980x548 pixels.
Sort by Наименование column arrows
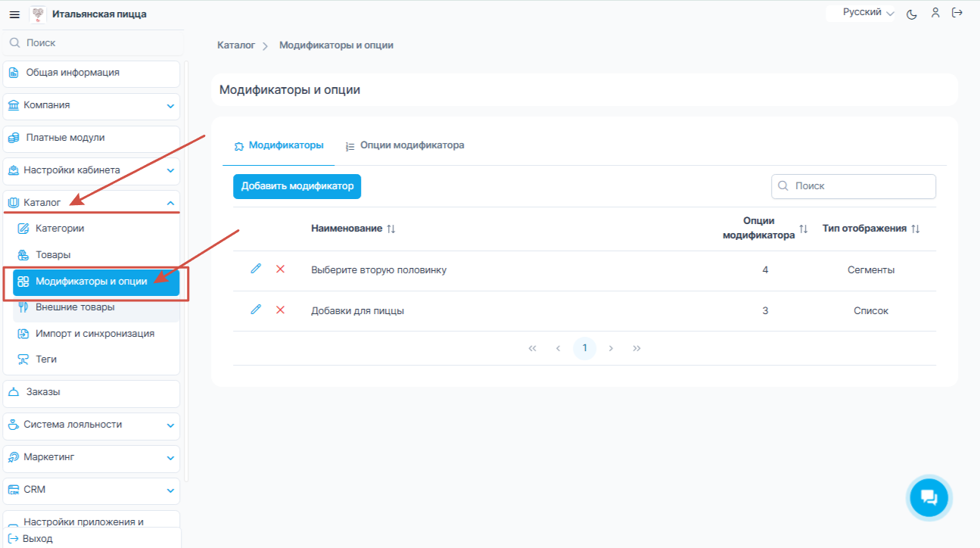[391, 229]
